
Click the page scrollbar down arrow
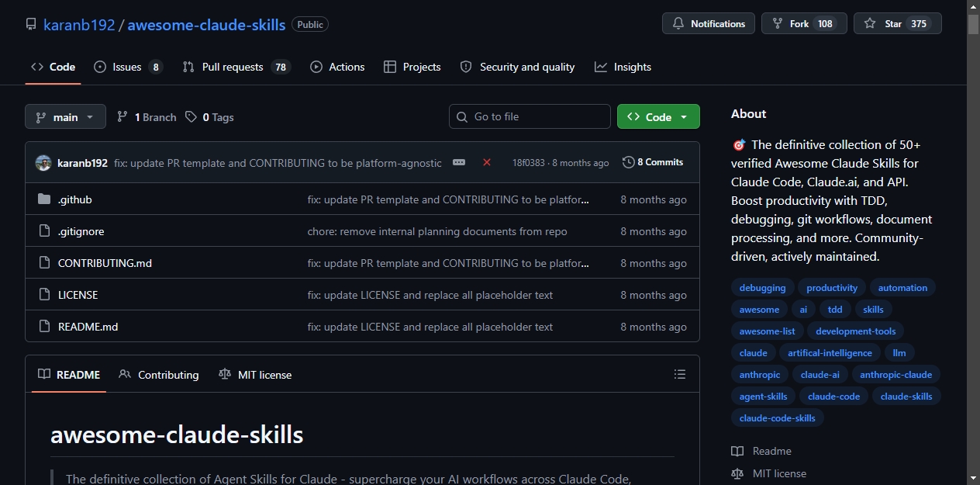pyautogui.click(x=973, y=478)
